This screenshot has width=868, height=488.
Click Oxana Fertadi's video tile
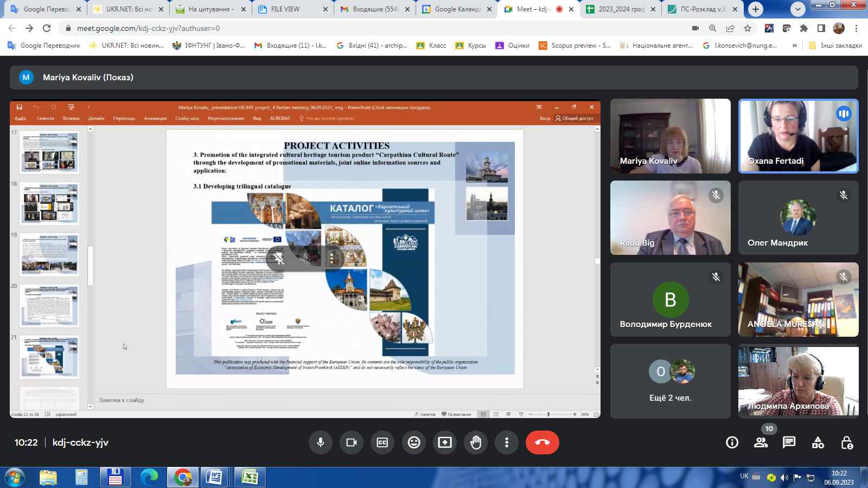coord(798,136)
